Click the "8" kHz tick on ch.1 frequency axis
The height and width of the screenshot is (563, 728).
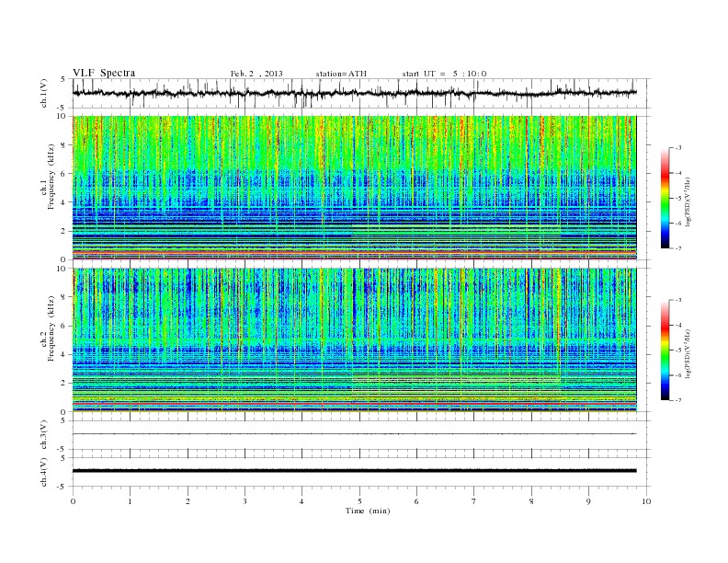point(63,145)
